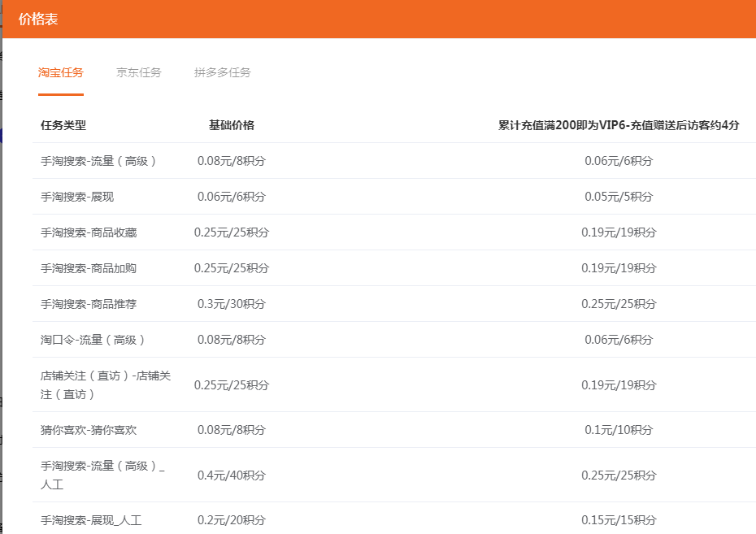Screen dimensions: 756x534
Task: Click the 0.05元/5积分 VIP price cell
Action: 619,197
